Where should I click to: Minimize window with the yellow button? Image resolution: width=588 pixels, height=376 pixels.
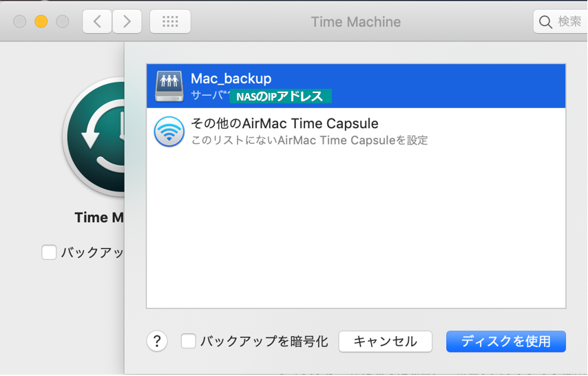point(41,21)
